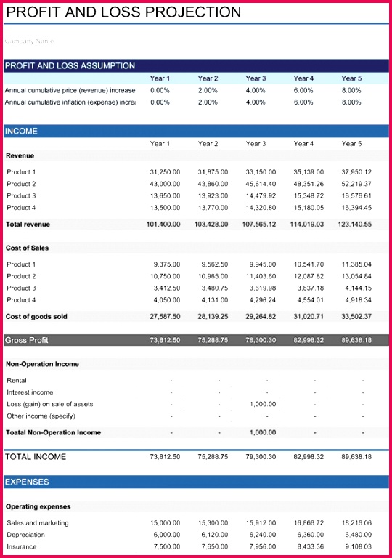Select the Total revenue row label
Image resolution: width=392 pixels, height=558 pixels.
(x=28, y=225)
